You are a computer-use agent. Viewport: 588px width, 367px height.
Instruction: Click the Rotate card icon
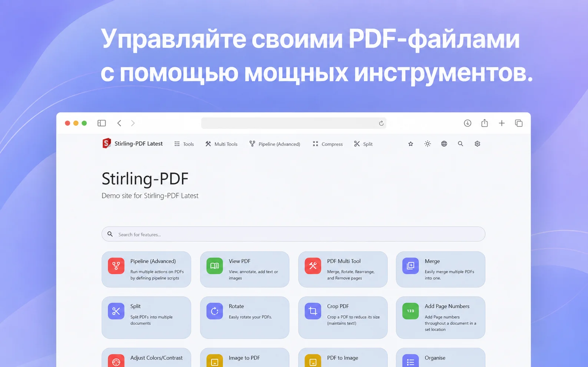click(215, 311)
